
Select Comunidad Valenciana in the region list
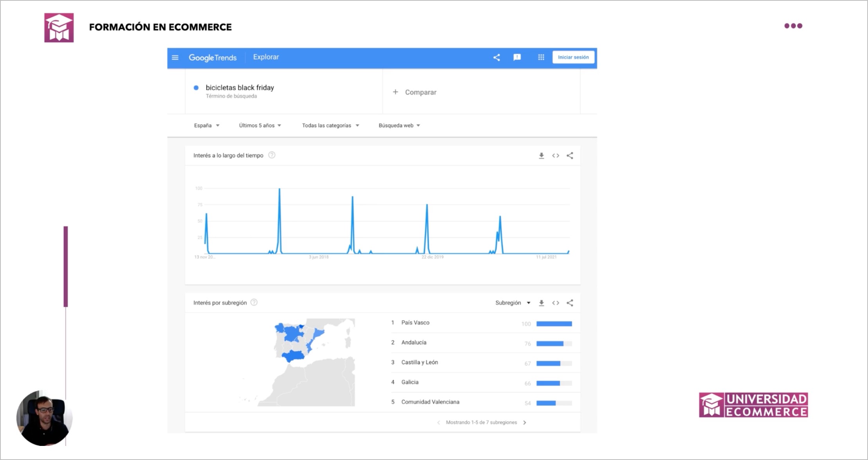[x=430, y=402]
